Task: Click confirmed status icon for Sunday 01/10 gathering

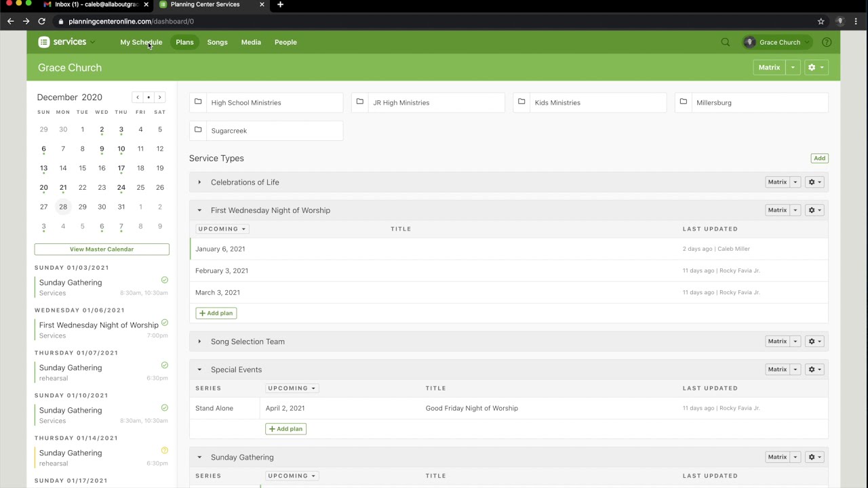Action: click(x=164, y=408)
